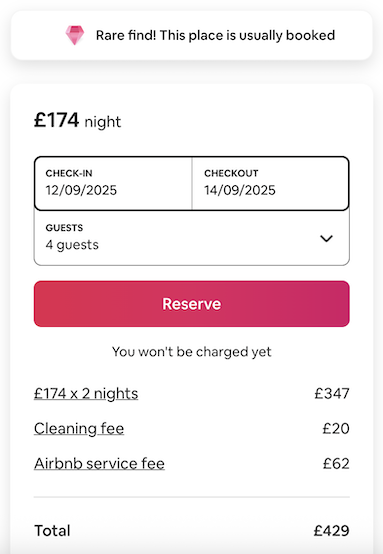
Task: Open the Cleaning fee details link
Action: [x=79, y=429]
